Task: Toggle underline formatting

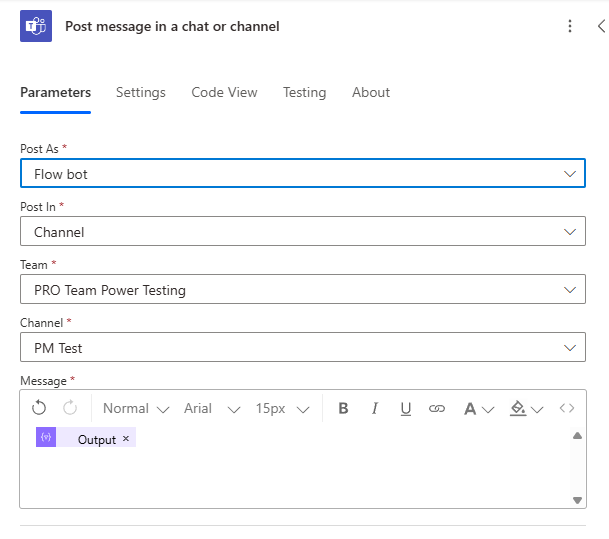Action: [x=406, y=409]
